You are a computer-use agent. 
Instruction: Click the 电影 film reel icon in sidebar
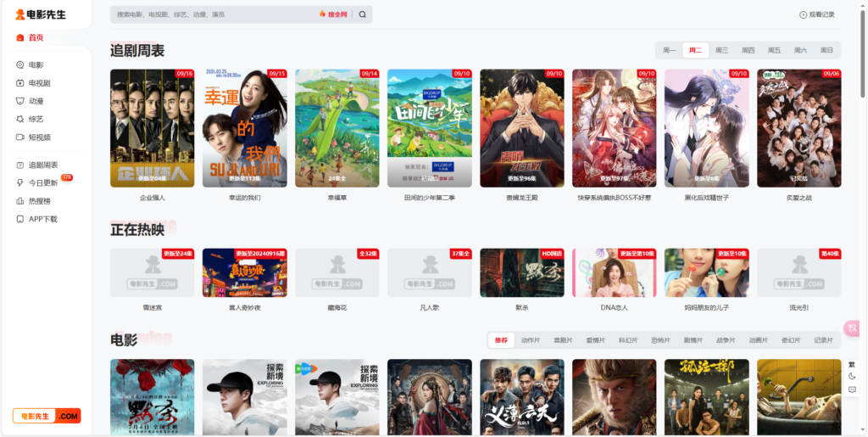point(20,64)
